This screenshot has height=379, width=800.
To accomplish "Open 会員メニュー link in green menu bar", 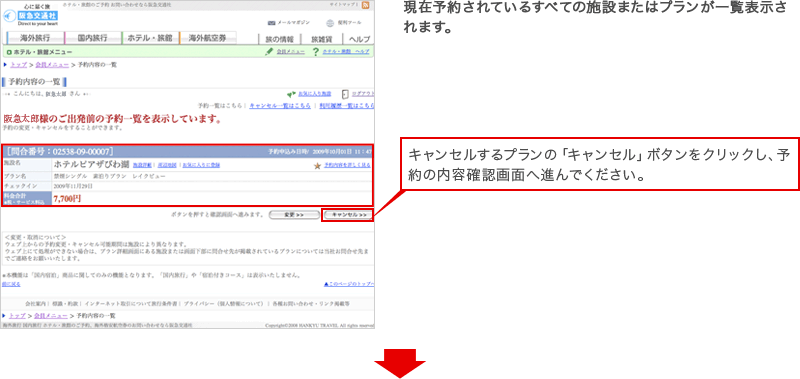I will (291, 52).
